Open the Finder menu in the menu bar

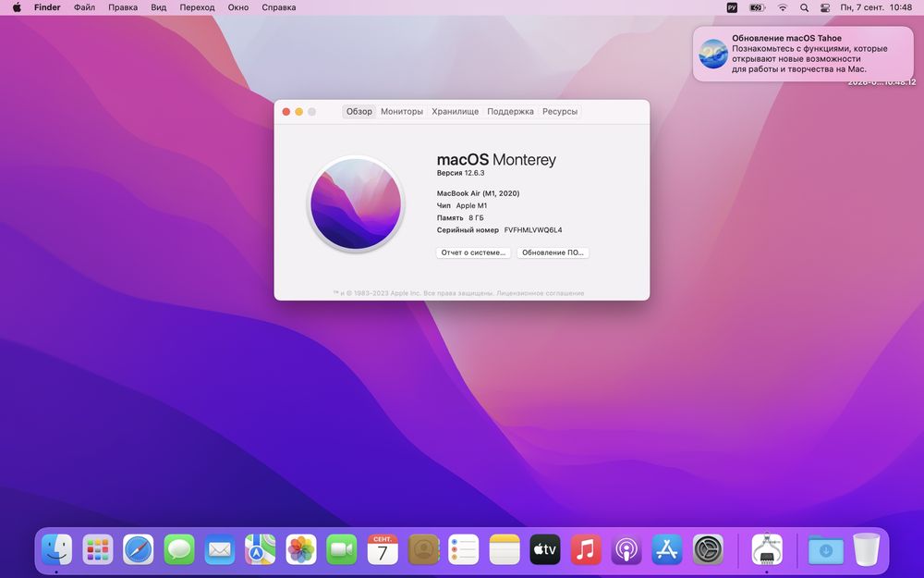[x=47, y=7]
